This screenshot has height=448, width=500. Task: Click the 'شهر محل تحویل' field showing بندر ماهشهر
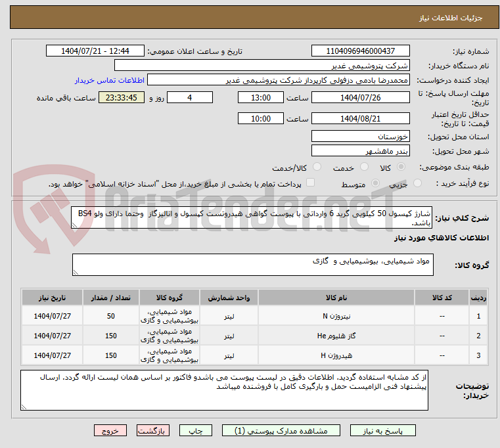[361, 151]
